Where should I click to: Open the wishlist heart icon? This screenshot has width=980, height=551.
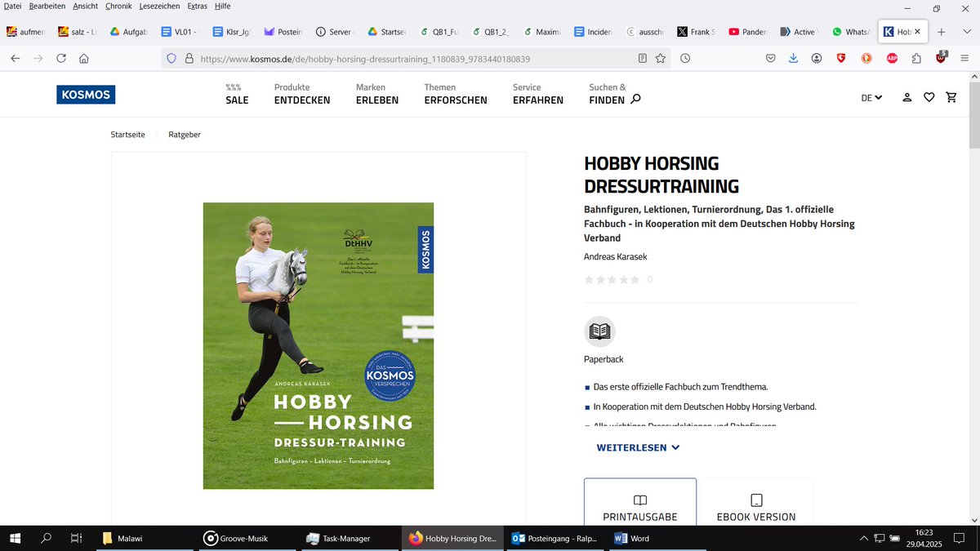pyautogui.click(x=929, y=97)
